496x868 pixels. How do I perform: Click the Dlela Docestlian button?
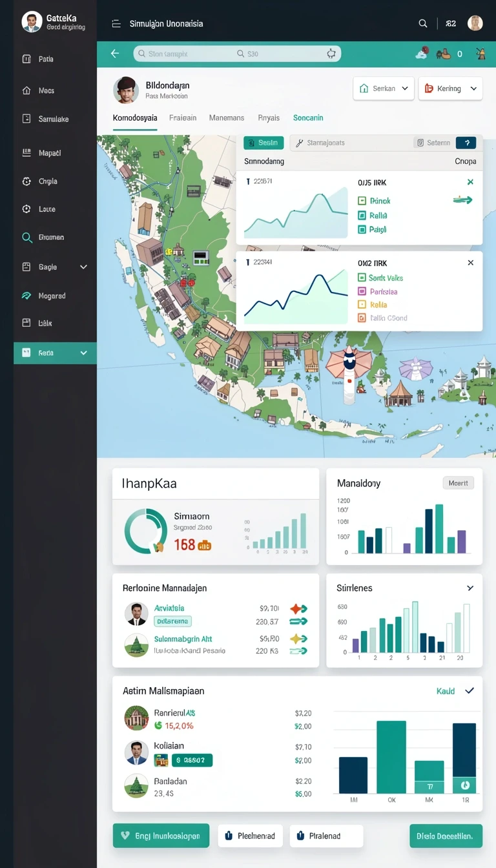pyautogui.click(x=446, y=836)
